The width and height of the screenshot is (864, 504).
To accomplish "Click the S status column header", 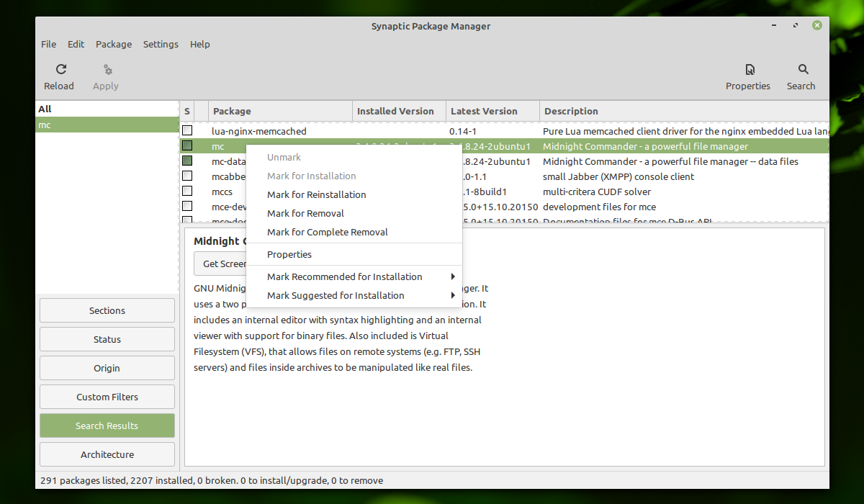I will [x=187, y=111].
